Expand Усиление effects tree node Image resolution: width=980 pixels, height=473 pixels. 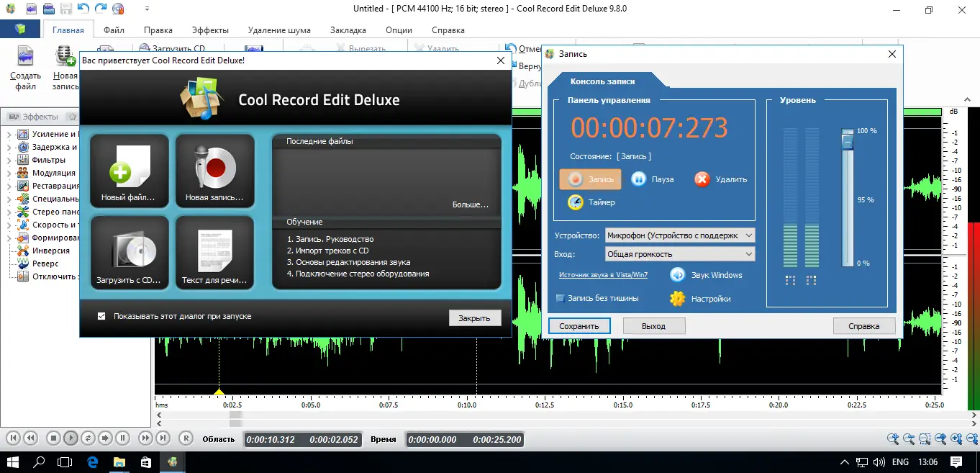pos(10,135)
